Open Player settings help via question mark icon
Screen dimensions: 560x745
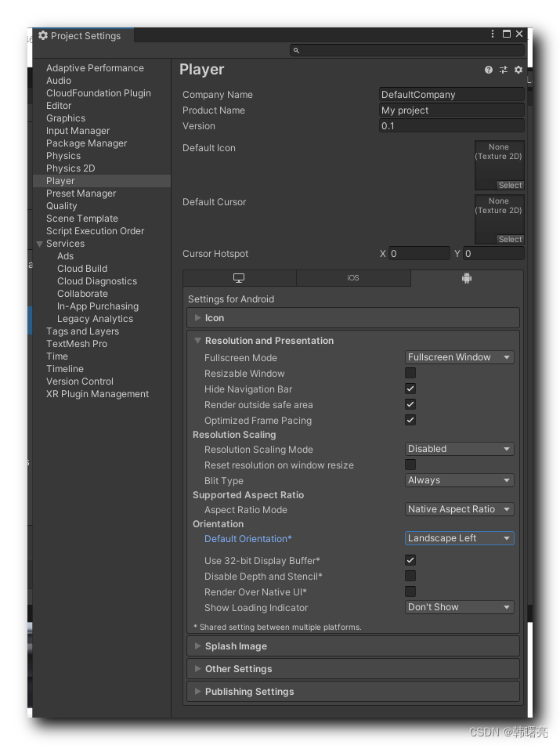point(488,70)
